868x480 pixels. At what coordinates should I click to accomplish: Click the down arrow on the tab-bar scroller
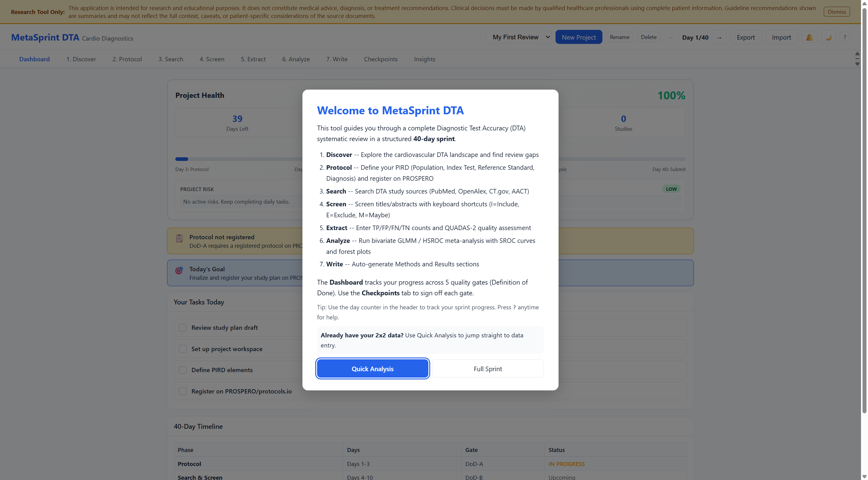pyautogui.click(x=857, y=64)
